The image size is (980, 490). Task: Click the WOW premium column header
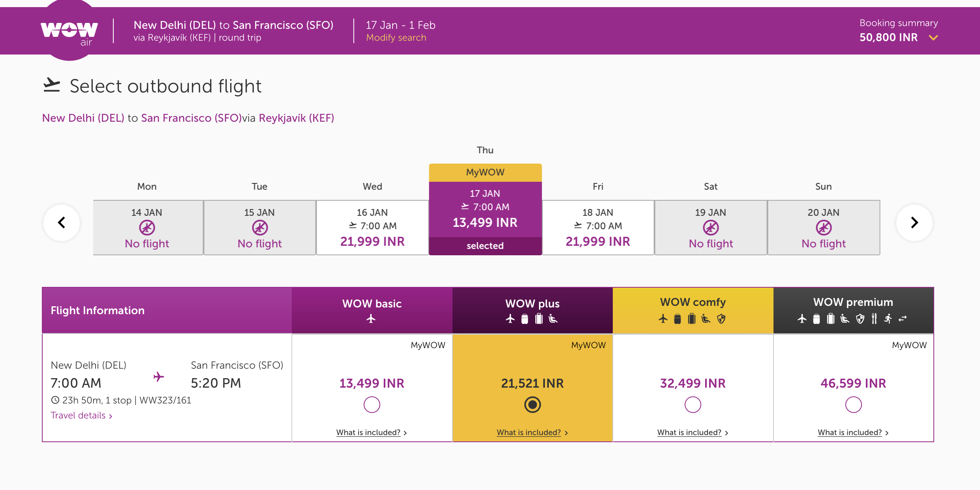tap(853, 310)
